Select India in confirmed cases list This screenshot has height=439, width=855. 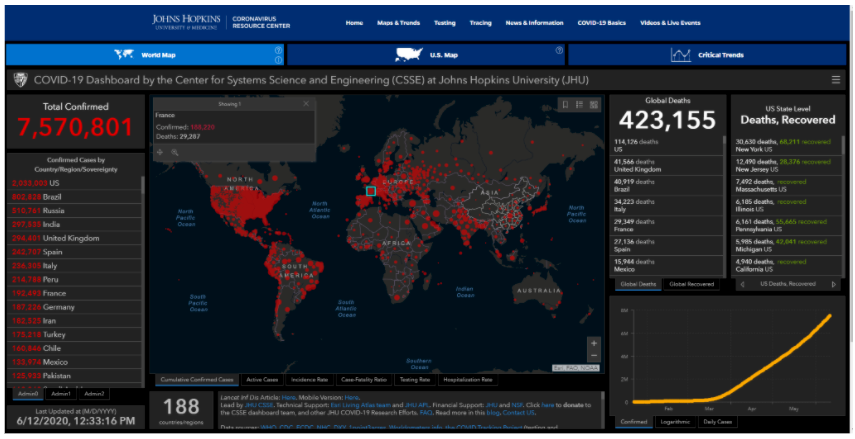point(74,224)
